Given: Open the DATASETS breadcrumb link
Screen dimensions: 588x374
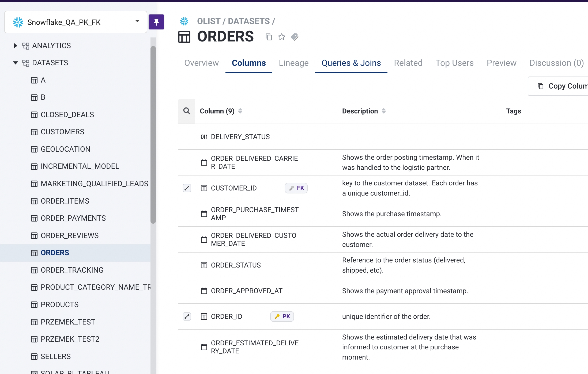Looking at the screenshot, I should click(249, 21).
